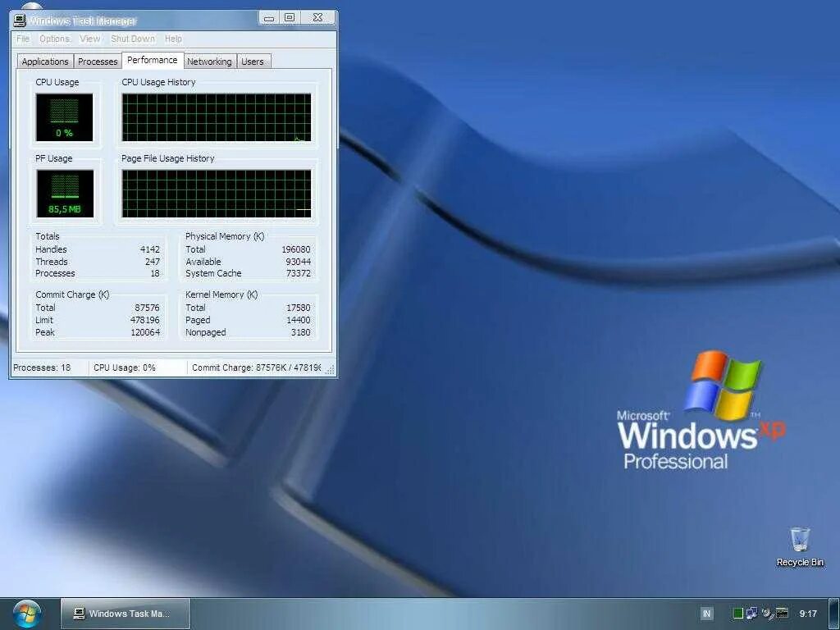Screen dimensions: 840x630
Task: Open the Help menu
Action: tap(173, 39)
